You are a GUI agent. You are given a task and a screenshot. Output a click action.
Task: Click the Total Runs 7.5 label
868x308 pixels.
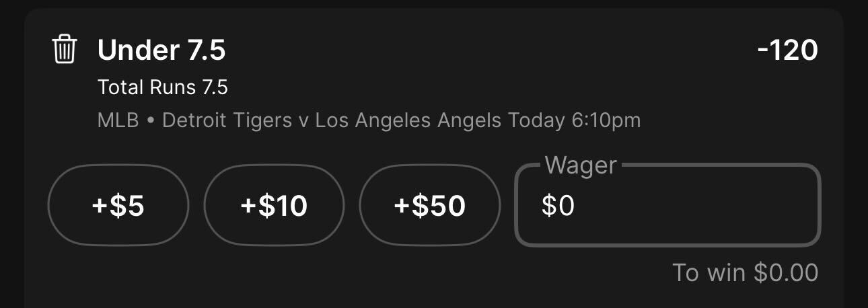[x=163, y=87]
